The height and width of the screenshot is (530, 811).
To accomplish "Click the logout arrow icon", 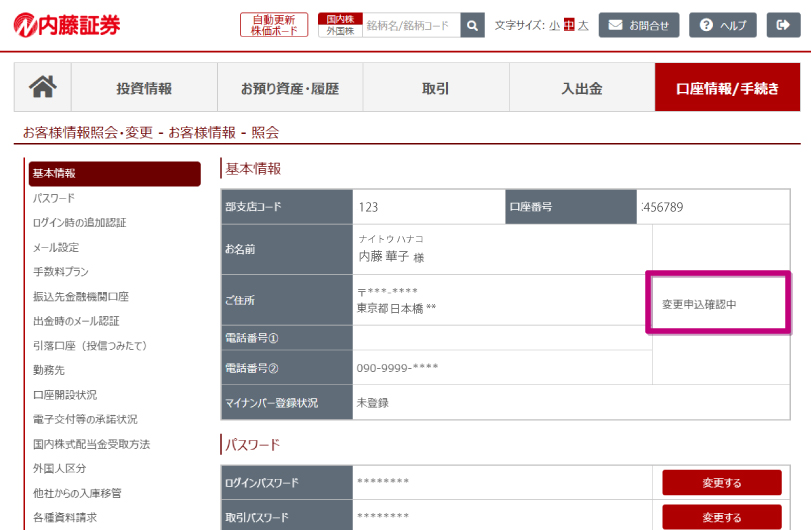I will (x=783, y=25).
